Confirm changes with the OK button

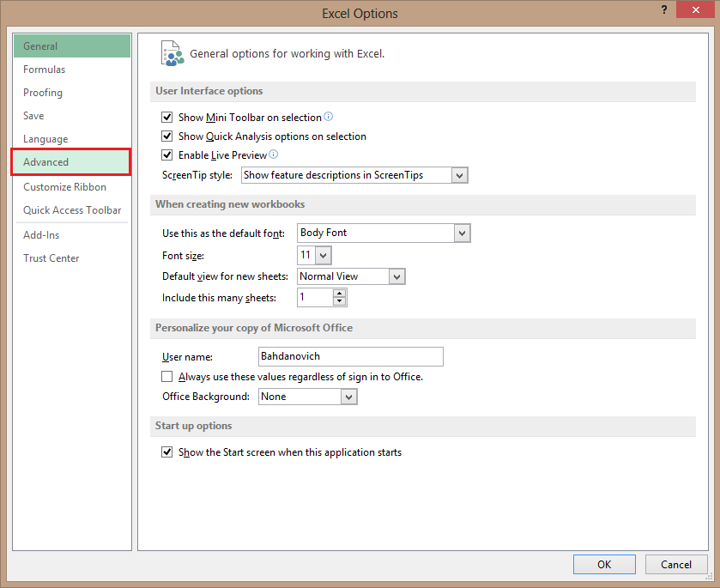click(x=604, y=564)
